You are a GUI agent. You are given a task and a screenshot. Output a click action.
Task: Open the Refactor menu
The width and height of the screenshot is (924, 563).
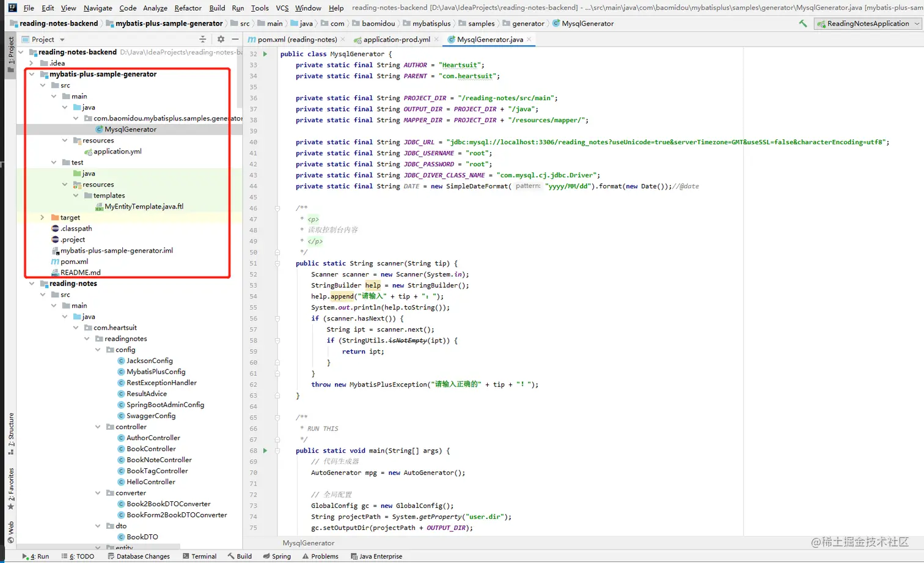click(x=188, y=8)
